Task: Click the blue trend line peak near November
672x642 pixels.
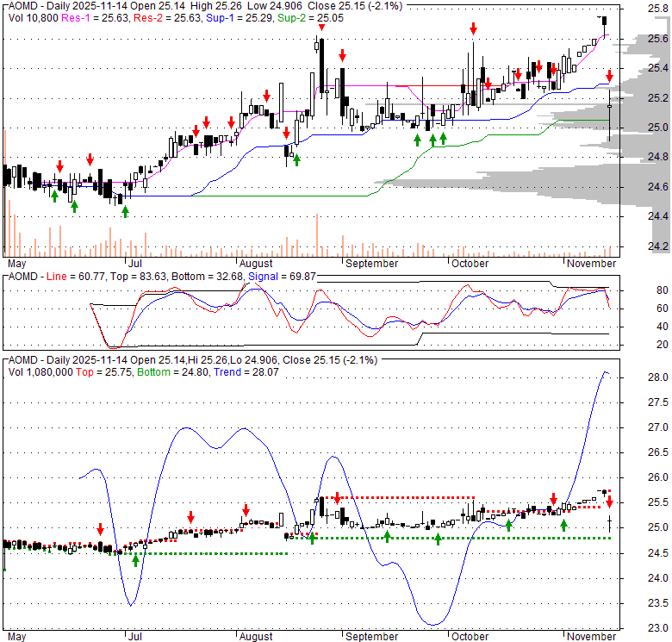Action: click(605, 371)
